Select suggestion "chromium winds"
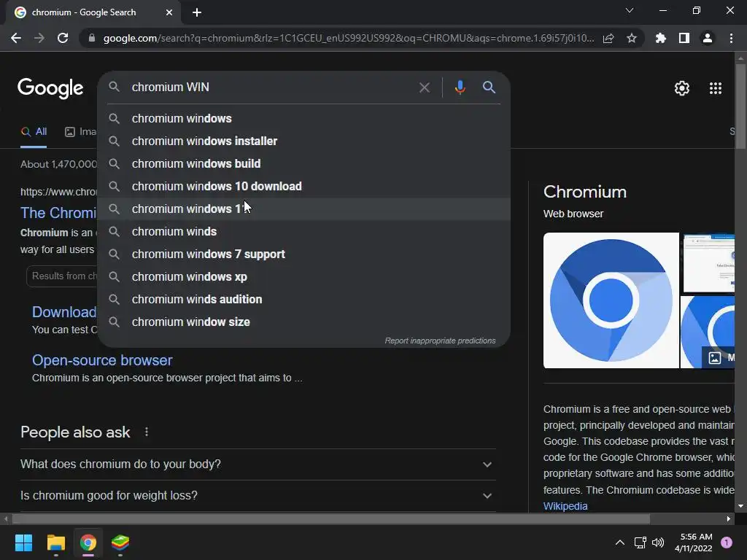Viewport: 747px width, 560px height. pos(304,231)
